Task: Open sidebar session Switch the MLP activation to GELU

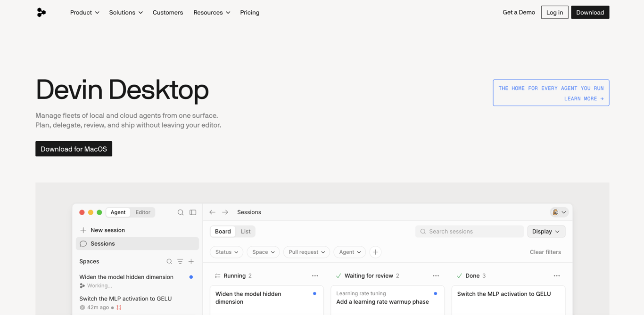Action: (125, 299)
